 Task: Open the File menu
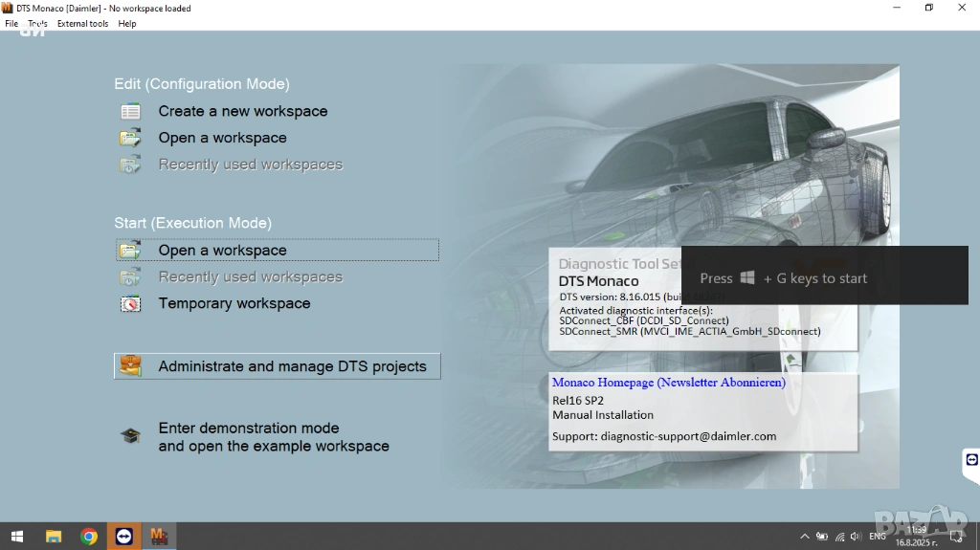point(11,24)
